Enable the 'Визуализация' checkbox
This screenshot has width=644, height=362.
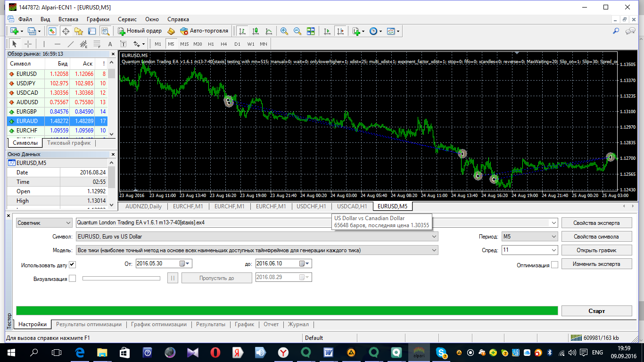click(72, 279)
